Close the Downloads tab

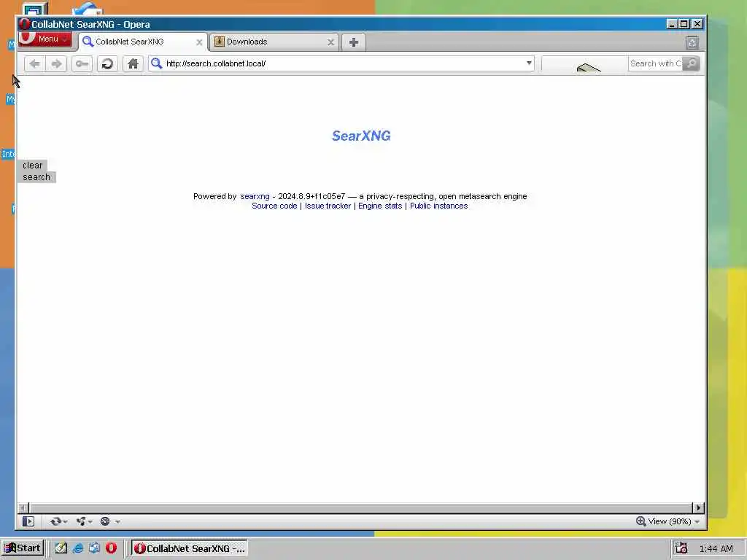click(x=330, y=42)
